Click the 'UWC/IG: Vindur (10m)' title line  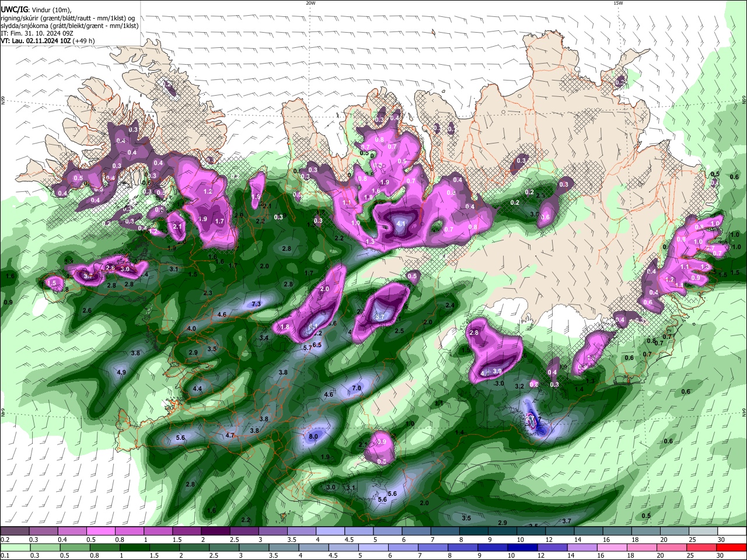[x=36, y=10]
